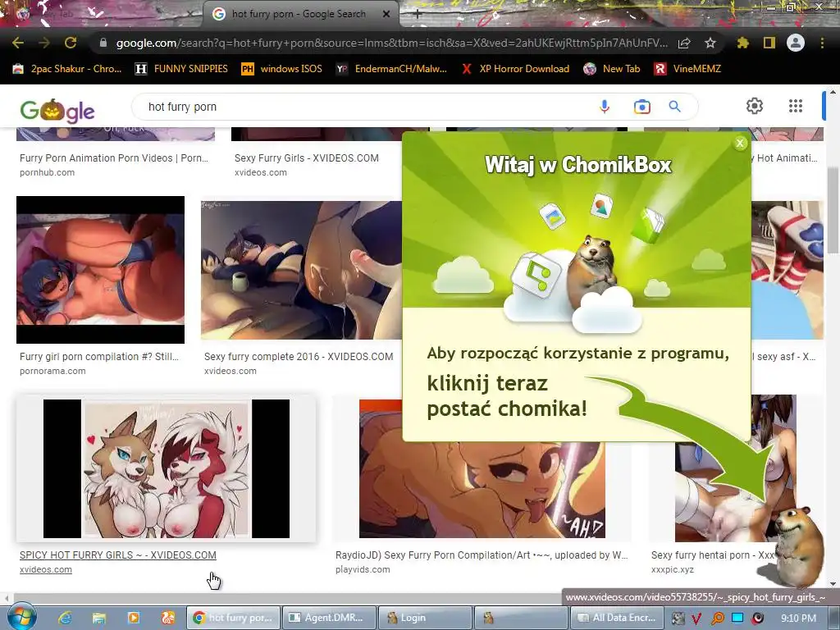
Task: Open the Extensions puzzle icon
Action: (x=742, y=43)
